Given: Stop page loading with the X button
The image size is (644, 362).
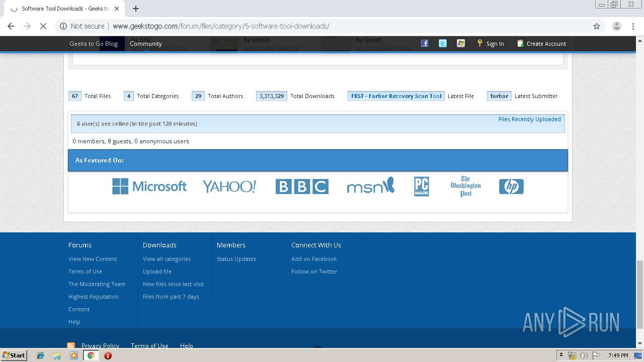Looking at the screenshot, I should (43, 26).
